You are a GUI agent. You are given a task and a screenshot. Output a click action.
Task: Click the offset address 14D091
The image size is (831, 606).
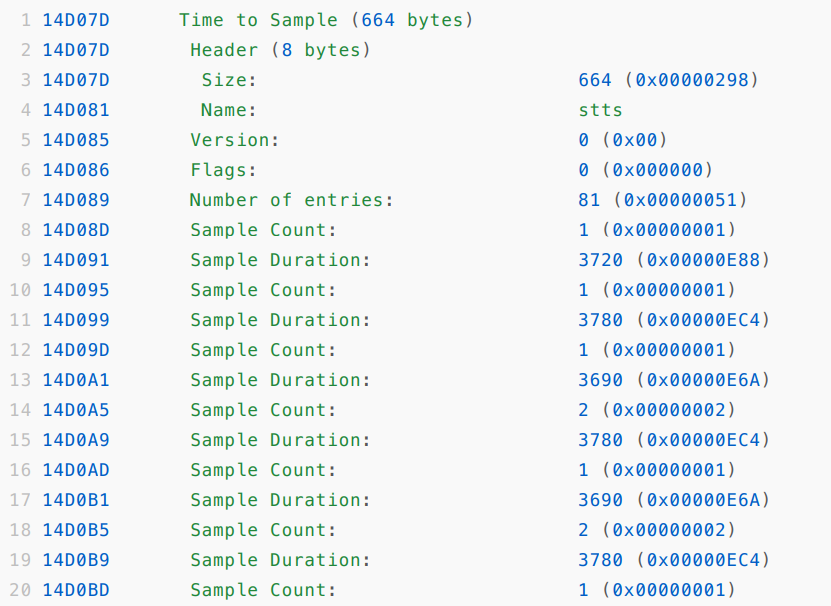tap(76, 260)
